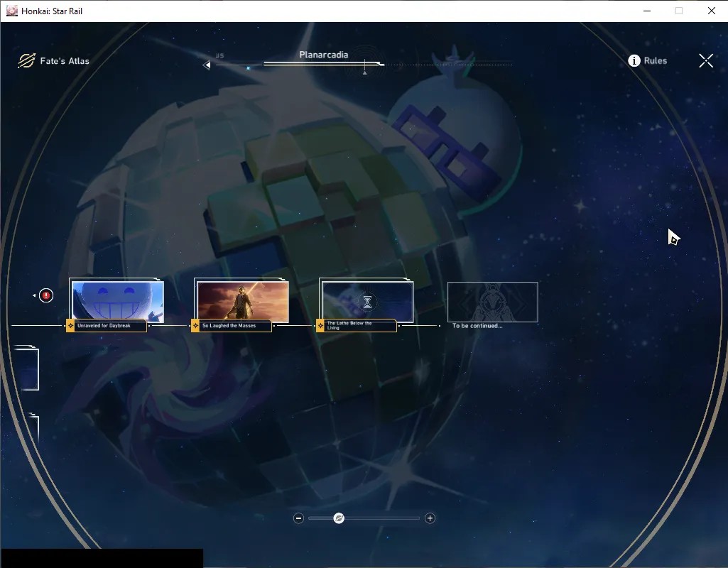Screen dimensions: 728x568
Task: Click the gold star icon on Unraveled label
Action: (x=70, y=326)
